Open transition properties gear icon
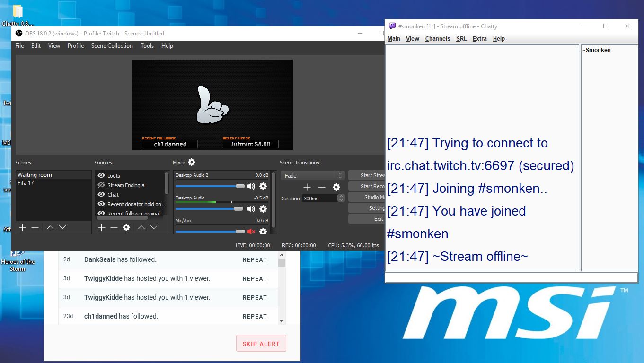The image size is (644, 363). (336, 187)
